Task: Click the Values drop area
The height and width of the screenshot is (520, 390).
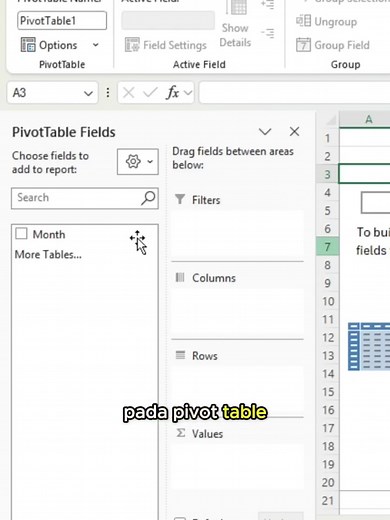Action: [x=237, y=466]
